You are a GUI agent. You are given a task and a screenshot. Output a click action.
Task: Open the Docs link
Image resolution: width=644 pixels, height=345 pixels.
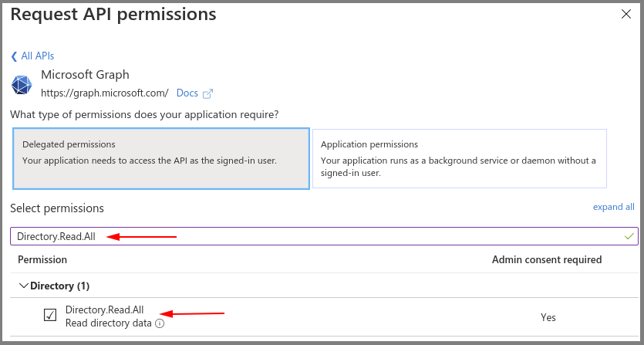187,93
